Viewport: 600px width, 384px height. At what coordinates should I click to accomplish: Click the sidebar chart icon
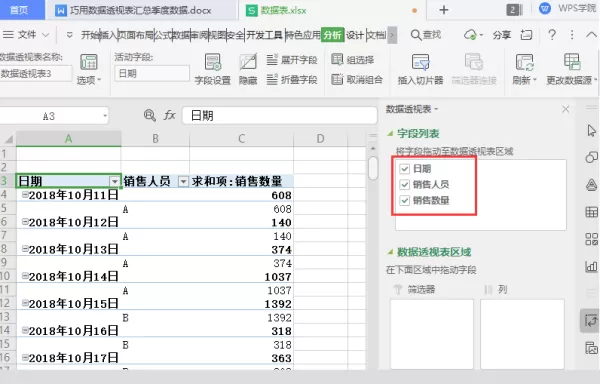592,266
